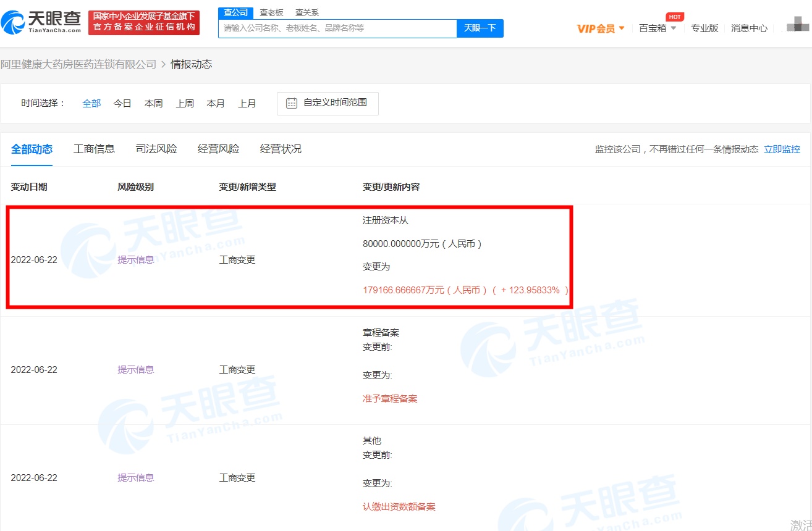Switch to 查关系 search tab
The image size is (812, 531).
(307, 12)
